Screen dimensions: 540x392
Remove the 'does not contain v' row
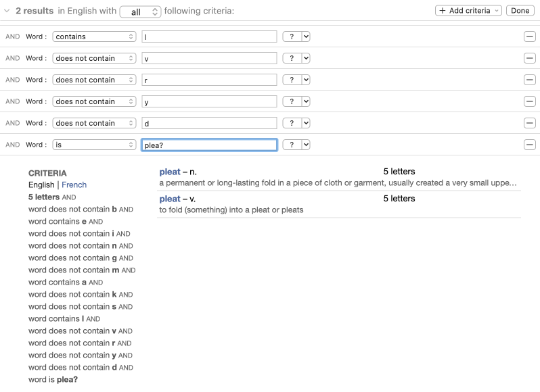coord(529,58)
